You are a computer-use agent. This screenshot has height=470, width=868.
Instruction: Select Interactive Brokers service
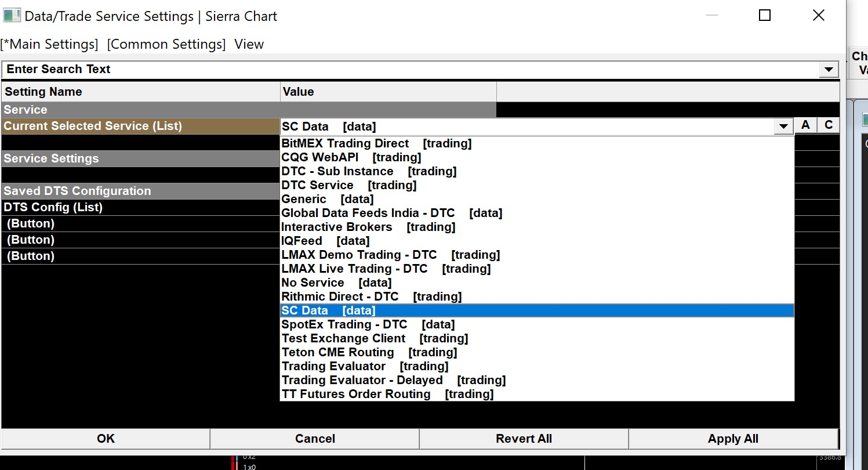pyautogui.click(x=537, y=227)
